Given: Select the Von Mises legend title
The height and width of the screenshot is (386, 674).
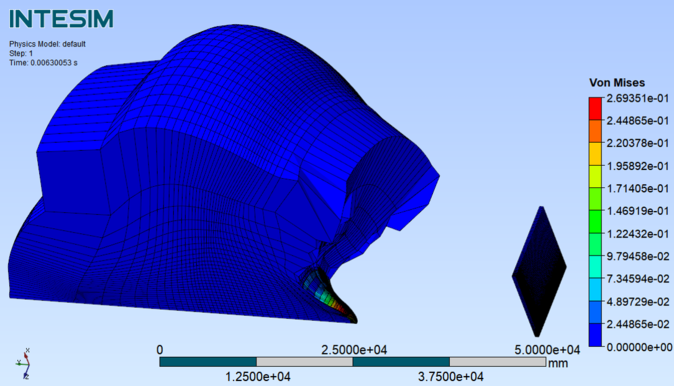Looking at the screenshot, I should [x=617, y=83].
